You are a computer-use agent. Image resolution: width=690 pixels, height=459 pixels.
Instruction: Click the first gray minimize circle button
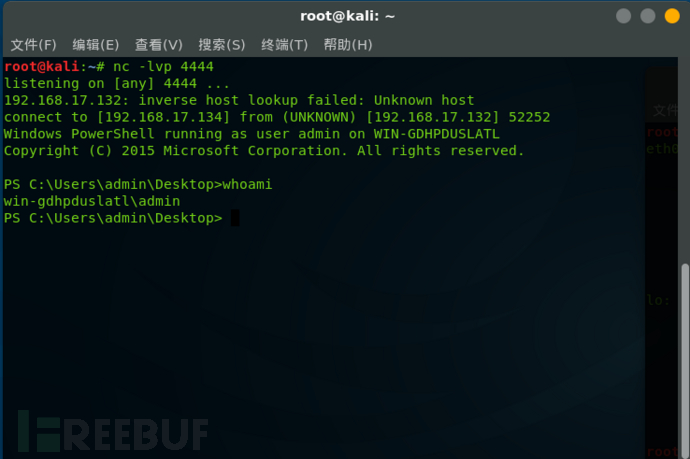[x=624, y=16]
